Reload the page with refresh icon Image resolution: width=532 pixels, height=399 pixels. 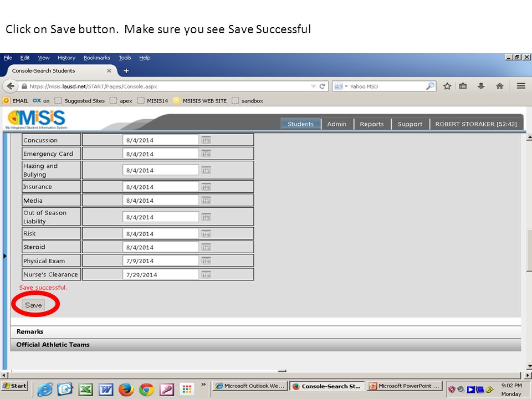point(323,86)
